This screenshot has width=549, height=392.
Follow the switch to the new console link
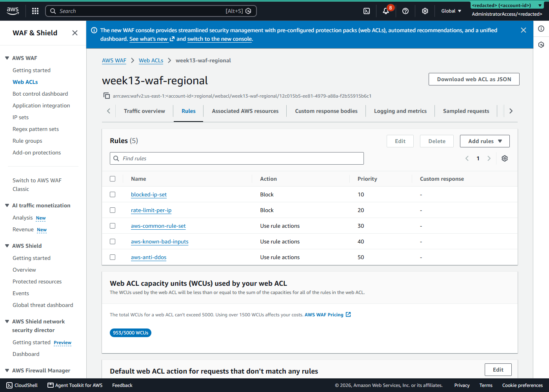220,39
